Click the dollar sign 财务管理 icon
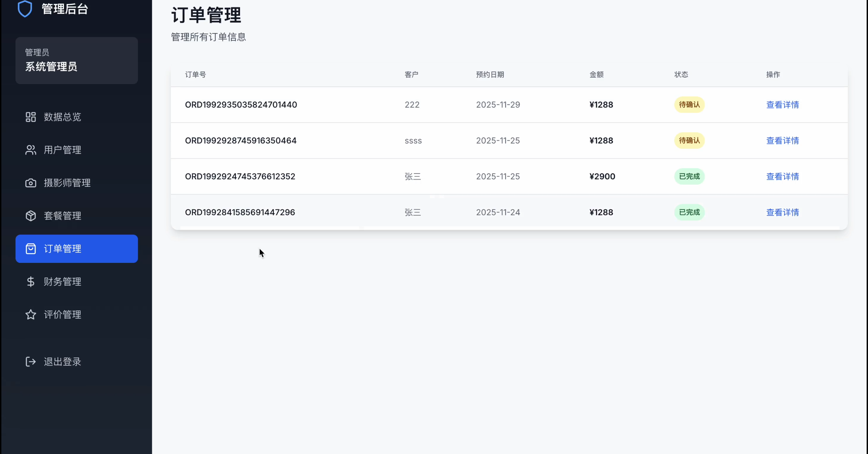 31,282
